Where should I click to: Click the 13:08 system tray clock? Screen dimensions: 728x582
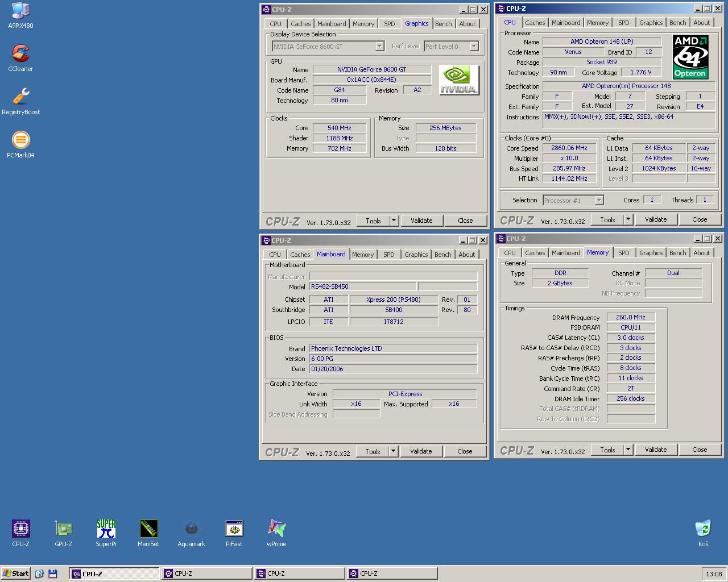click(714, 574)
